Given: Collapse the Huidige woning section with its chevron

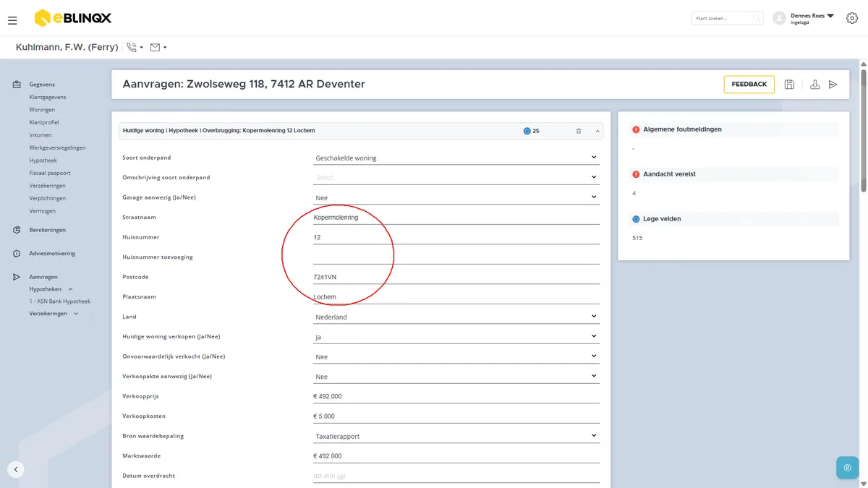Looking at the screenshot, I should (597, 131).
